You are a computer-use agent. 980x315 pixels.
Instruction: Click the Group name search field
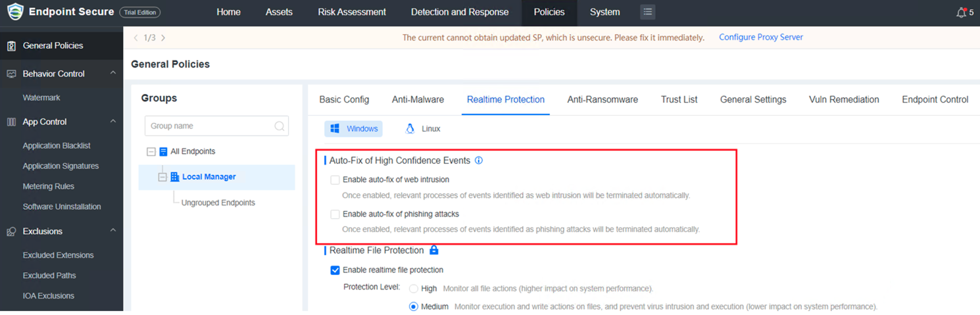pyautogui.click(x=210, y=126)
